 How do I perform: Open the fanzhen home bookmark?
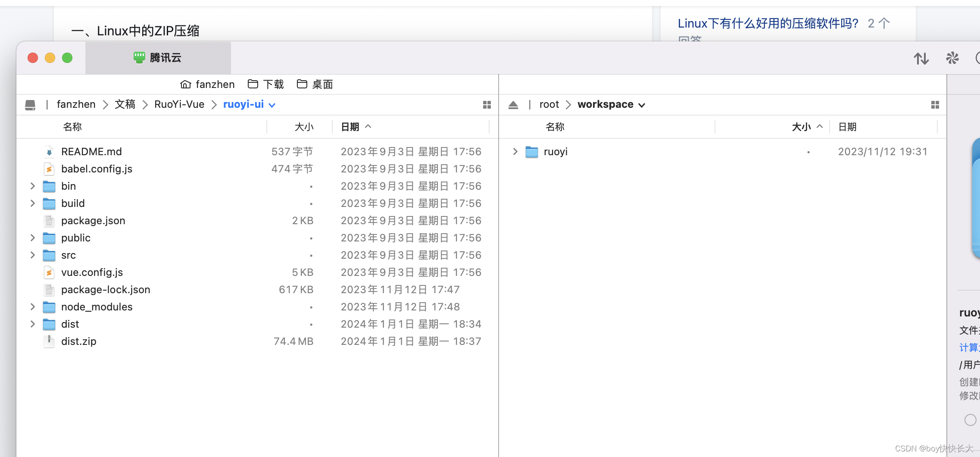[x=207, y=84]
